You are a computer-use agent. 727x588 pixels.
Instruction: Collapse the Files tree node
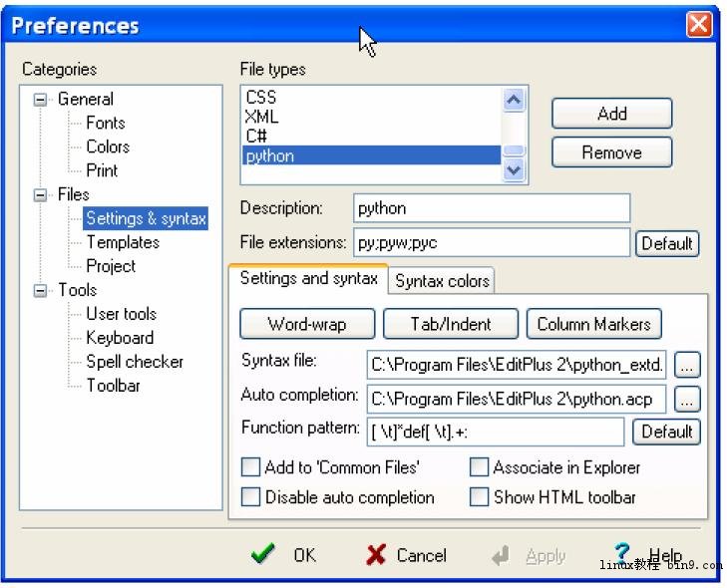pos(40,195)
